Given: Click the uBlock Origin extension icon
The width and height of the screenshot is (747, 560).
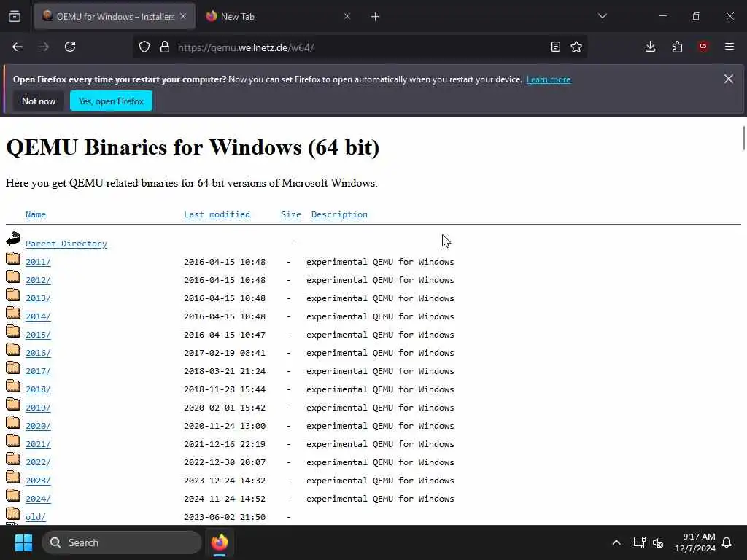Looking at the screenshot, I should coord(703,47).
